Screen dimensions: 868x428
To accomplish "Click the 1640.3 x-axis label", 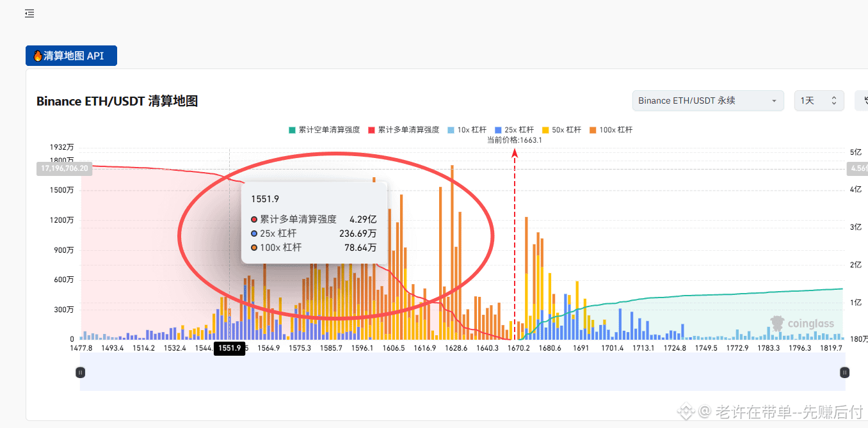I will (x=488, y=348).
